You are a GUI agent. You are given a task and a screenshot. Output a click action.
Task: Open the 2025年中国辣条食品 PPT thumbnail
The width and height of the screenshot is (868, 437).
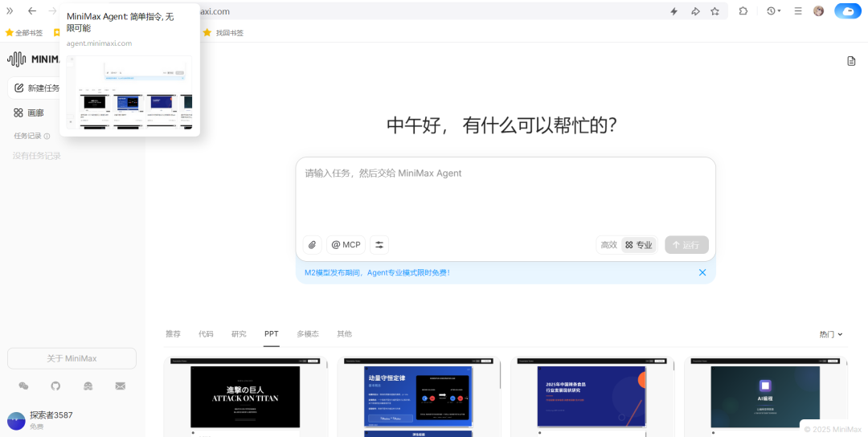point(592,396)
